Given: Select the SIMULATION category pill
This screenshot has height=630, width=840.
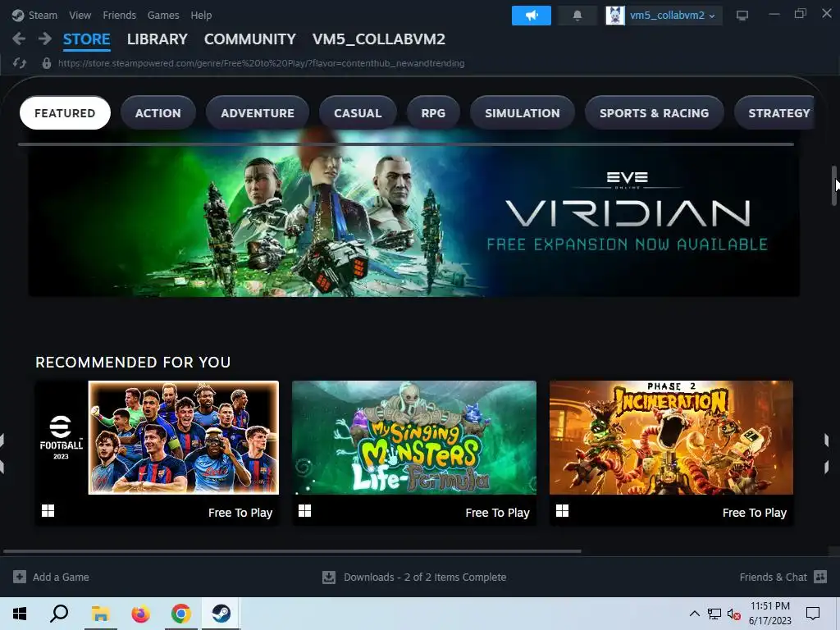Looking at the screenshot, I should click(523, 113).
